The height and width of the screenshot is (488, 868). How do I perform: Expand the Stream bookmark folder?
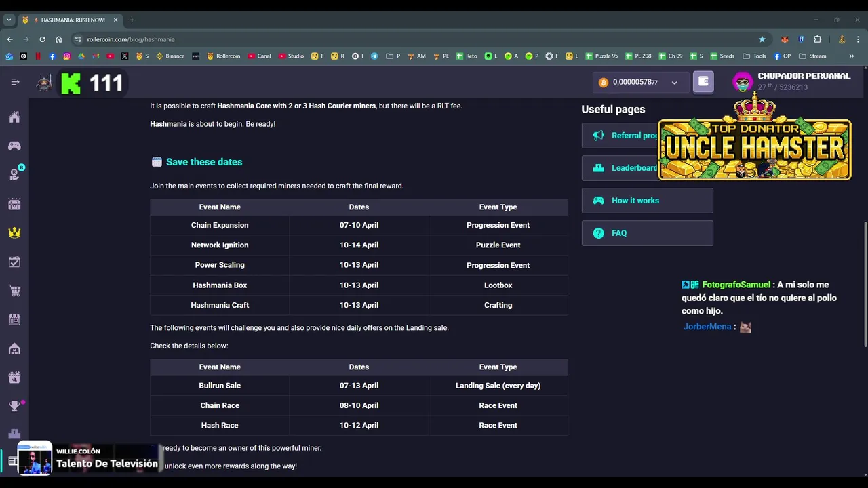[x=812, y=56]
